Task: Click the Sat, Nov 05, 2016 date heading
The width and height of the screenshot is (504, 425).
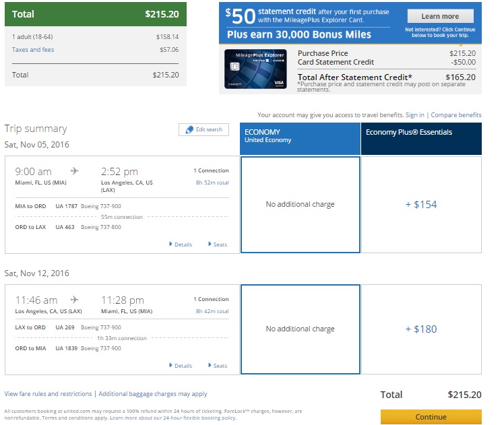Action: pyautogui.click(x=36, y=145)
